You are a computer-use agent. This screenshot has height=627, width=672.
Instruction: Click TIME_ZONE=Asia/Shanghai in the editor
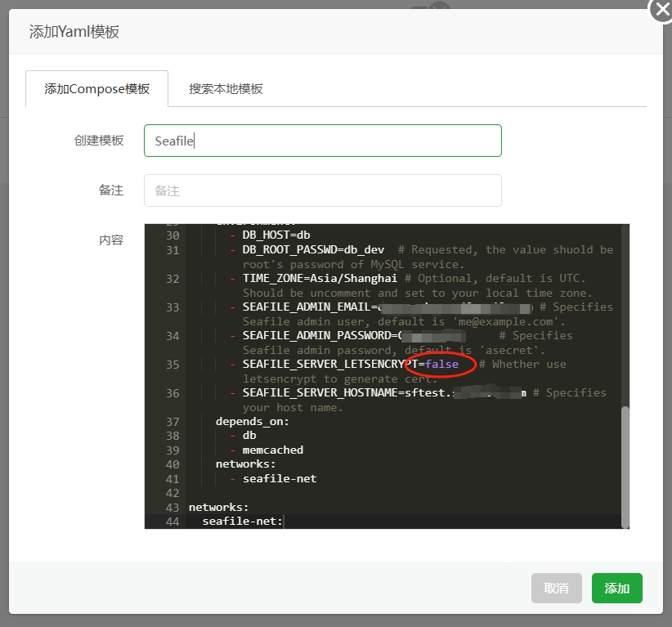pos(320,278)
